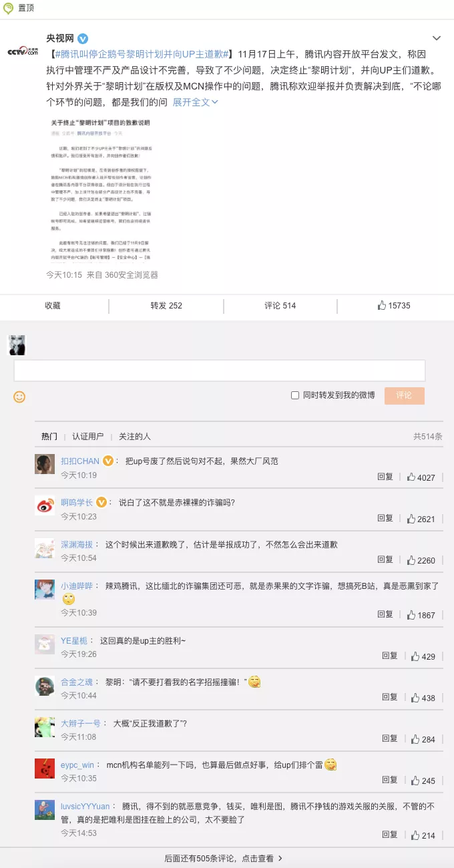The image size is (454, 868).
Task: Open user 扣扣CHAN's profile name
Action: [80, 461]
